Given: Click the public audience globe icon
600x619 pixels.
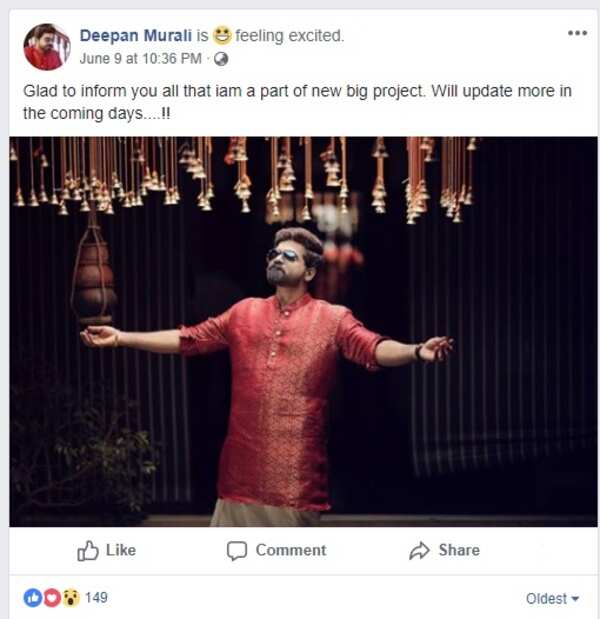Looking at the screenshot, I should tap(221, 58).
